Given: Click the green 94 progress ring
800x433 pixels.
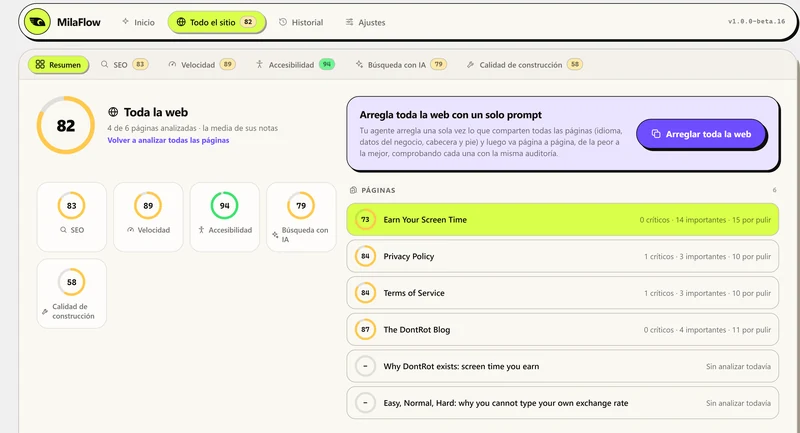Looking at the screenshot, I should (224, 206).
